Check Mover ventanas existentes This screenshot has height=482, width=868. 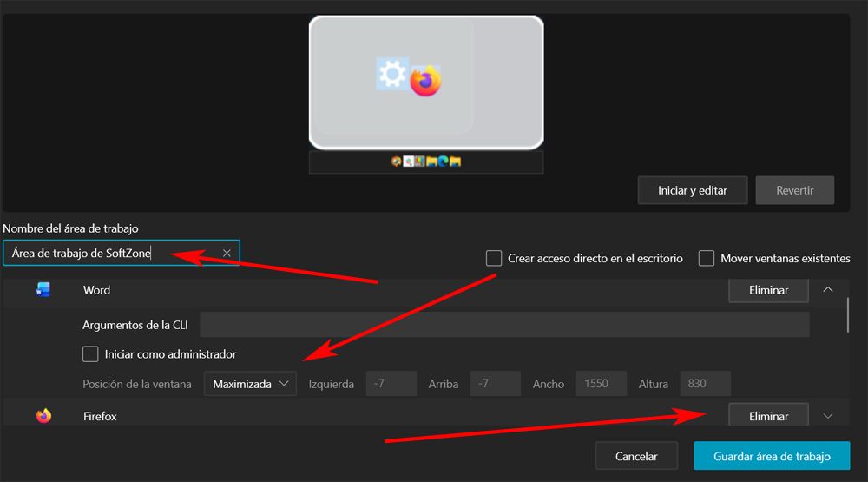[707, 258]
